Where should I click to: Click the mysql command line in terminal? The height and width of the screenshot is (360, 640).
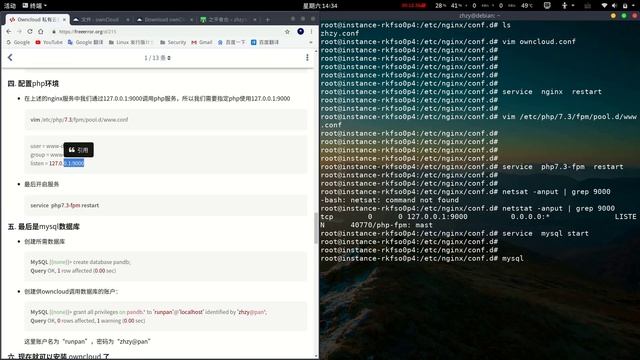pos(422,258)
